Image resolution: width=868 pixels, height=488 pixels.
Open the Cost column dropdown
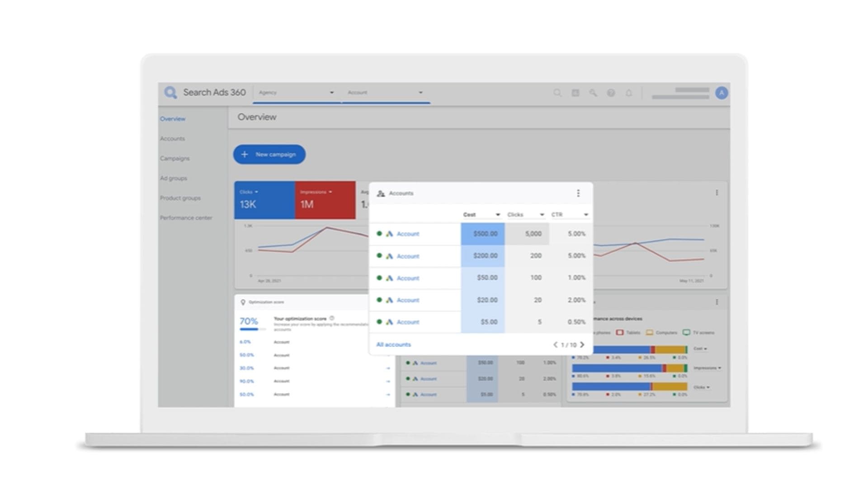coord(497,215)
